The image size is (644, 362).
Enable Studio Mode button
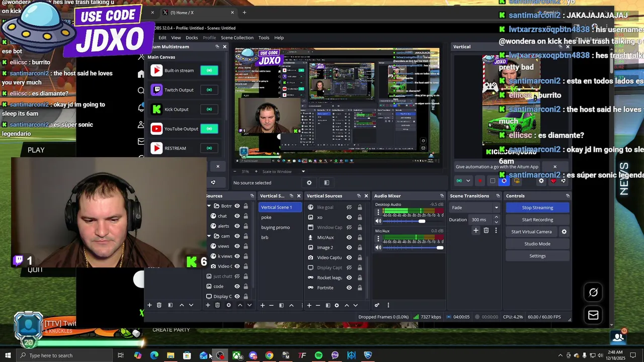coord(537,244)
